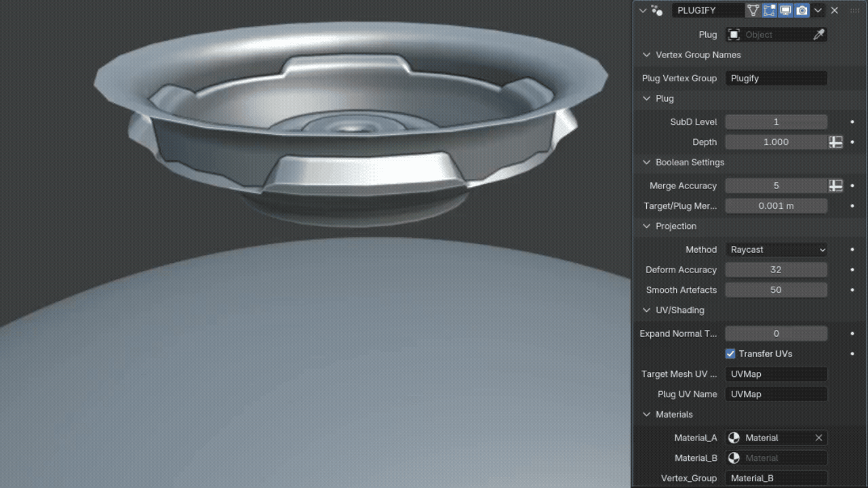Click the Target Mesh UV name field
The height and width of the screenshot is (488, 868).
coord(776,374)
